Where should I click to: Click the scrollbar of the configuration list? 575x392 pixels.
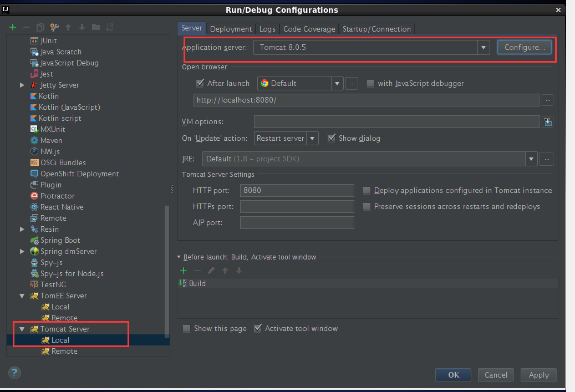pyautogui.click(x=167, y=271)
